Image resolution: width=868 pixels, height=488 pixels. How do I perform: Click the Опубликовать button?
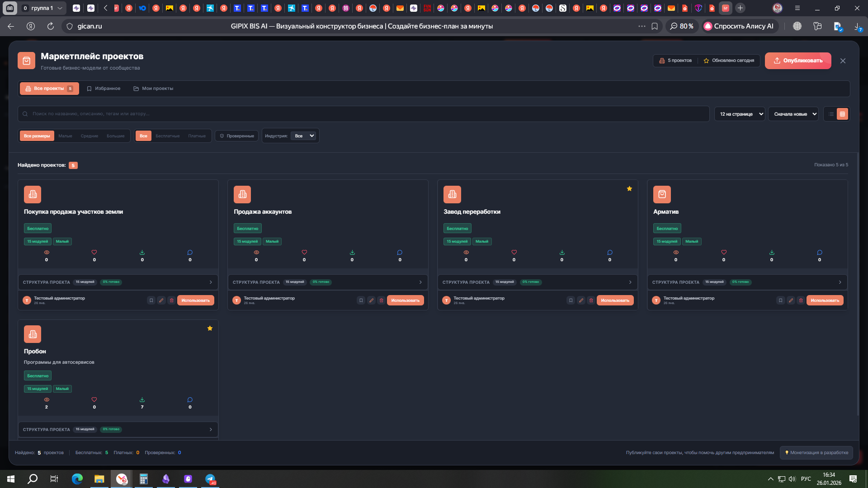797,61
